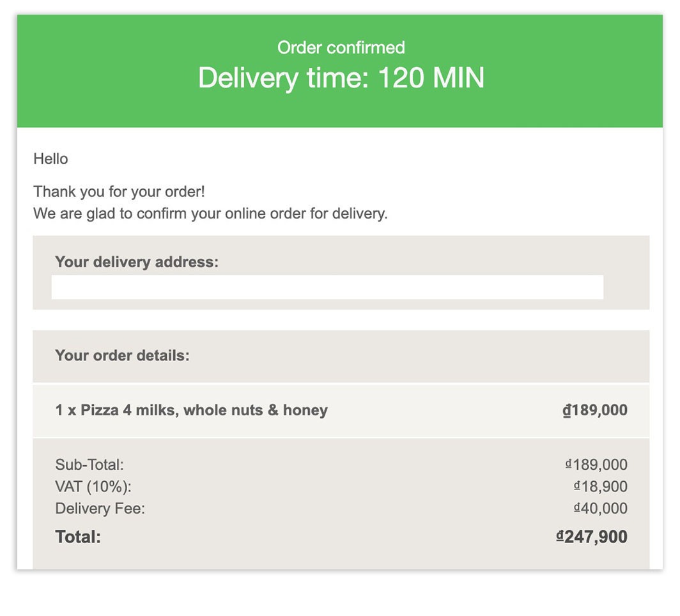Viewport: 680px width, 616px height.
Task: Select the "Thank you for your order!" line
Action: point(119,192)
